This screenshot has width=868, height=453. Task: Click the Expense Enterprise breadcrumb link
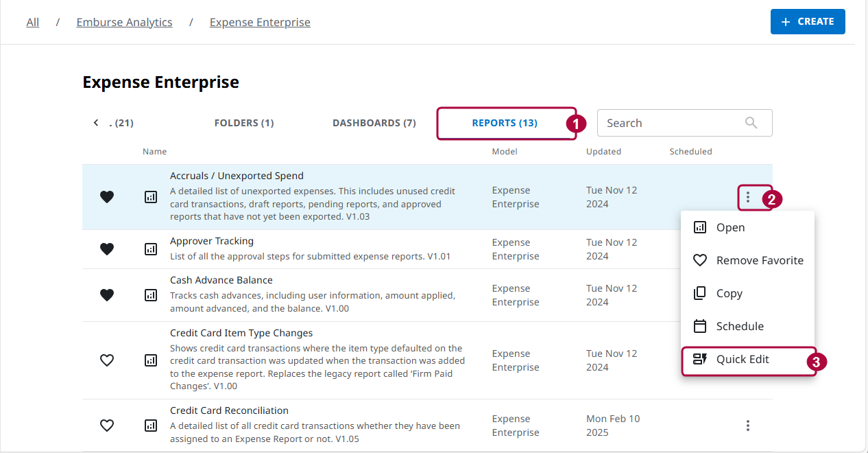(260, 22)
